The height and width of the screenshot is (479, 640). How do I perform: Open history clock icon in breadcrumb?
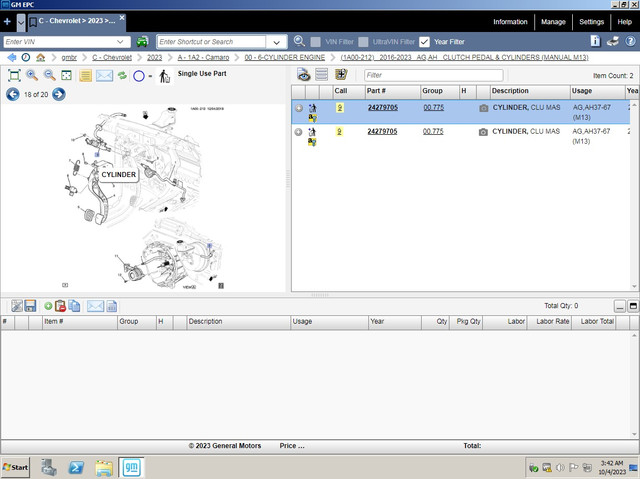[26, 58]
